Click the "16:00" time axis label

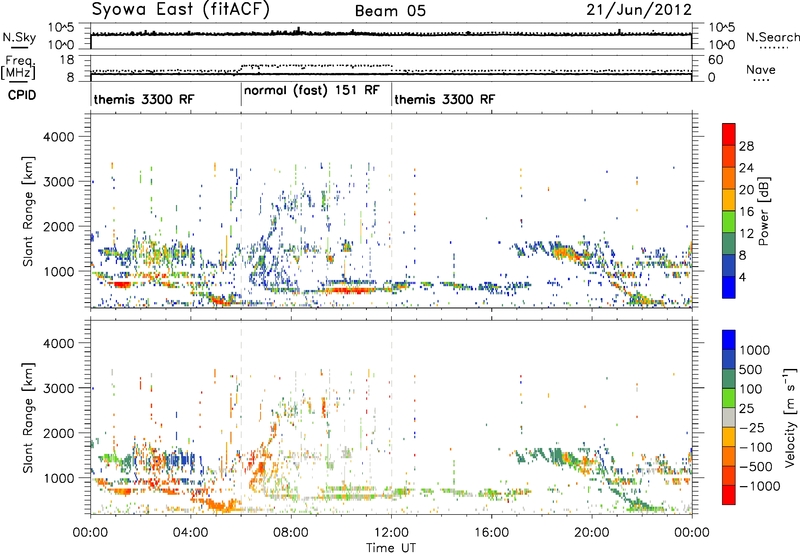pos(491,533)
